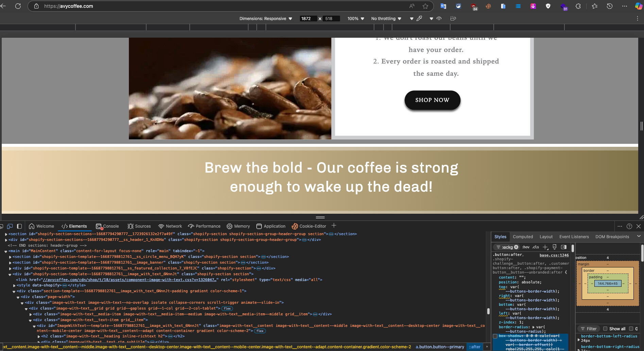The image size is (644, 351).
Task: Toggle the :hov element state button
Action: click(x=526, y=247)
